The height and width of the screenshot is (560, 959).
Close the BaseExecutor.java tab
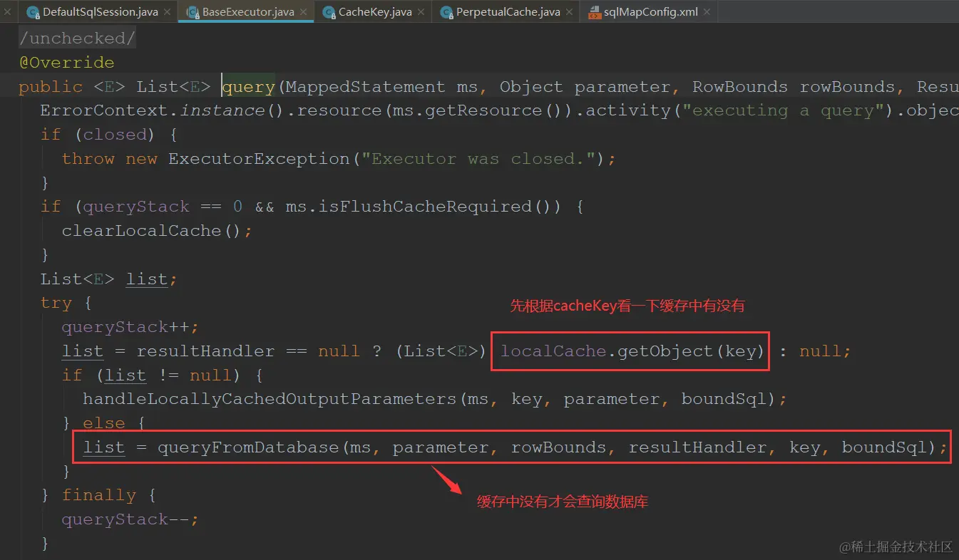(x=304, y=12)
